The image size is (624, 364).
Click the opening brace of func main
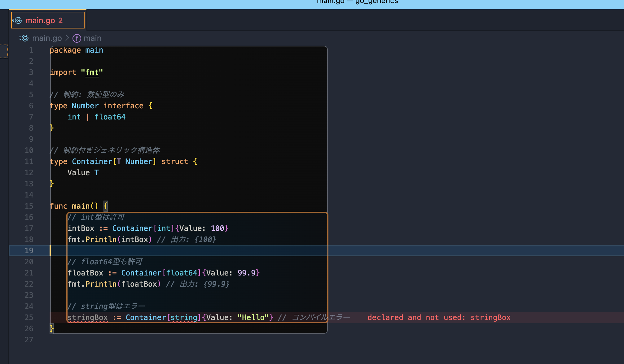point(106,206)
